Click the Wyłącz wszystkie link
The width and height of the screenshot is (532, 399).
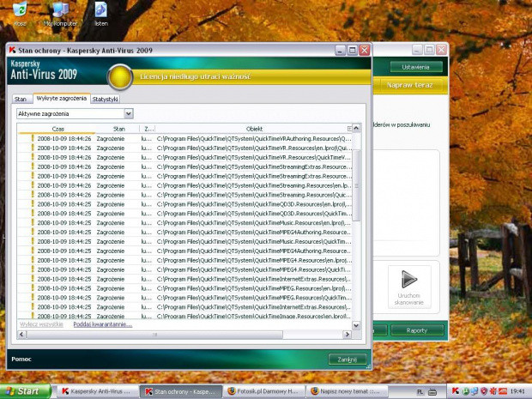(x=41, y=324)
